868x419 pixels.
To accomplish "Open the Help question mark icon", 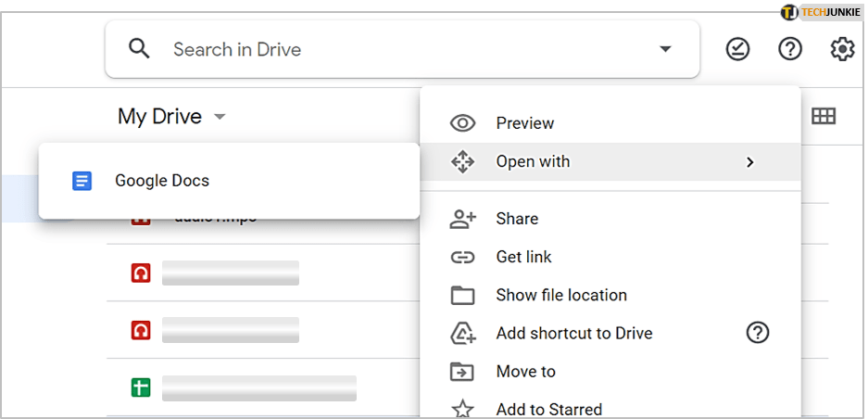I will tap(789, 49).
